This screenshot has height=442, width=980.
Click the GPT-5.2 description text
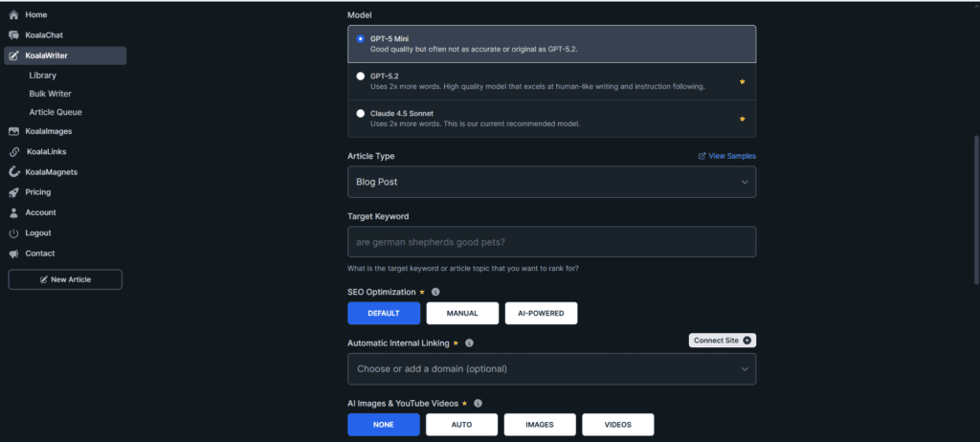538,87
